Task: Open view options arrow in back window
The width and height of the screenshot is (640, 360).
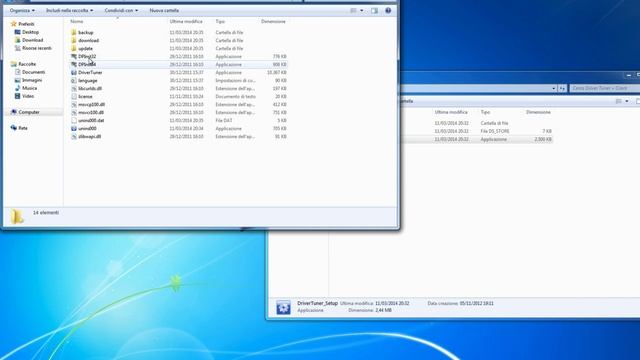Action: [x=627, y=101]
